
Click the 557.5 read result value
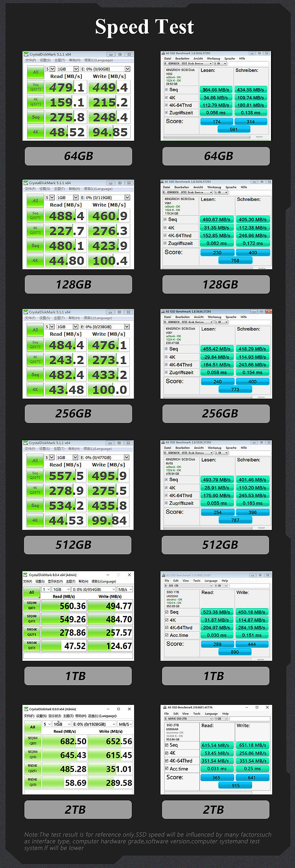coord(66,476)
